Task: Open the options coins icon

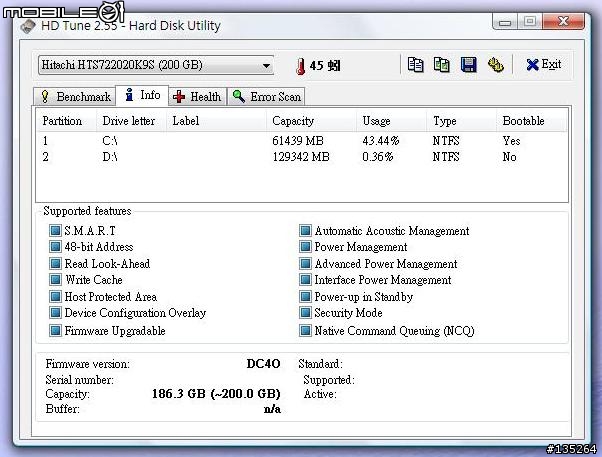Action: pyautogui.click(x=496, y=65)
